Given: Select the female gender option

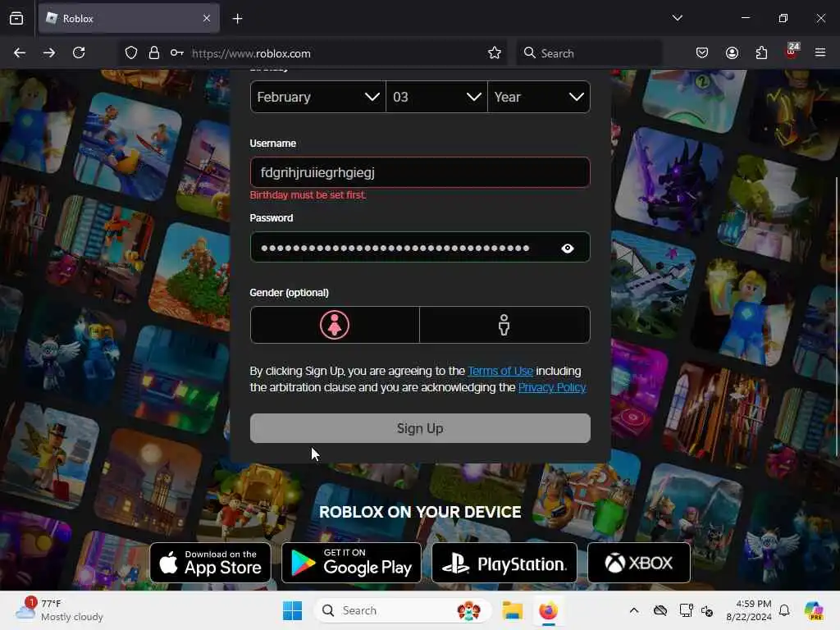Looking at the screenshot, I should tap(335, 325).
